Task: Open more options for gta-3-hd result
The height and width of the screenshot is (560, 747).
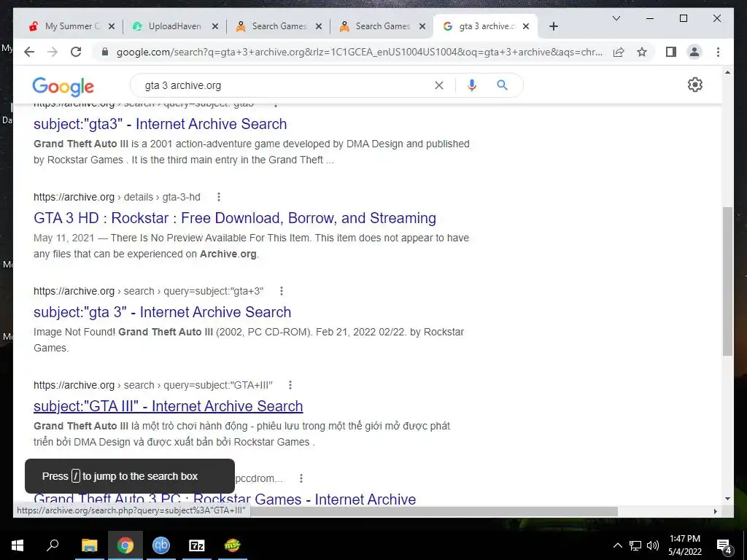Action: point(219,197)
